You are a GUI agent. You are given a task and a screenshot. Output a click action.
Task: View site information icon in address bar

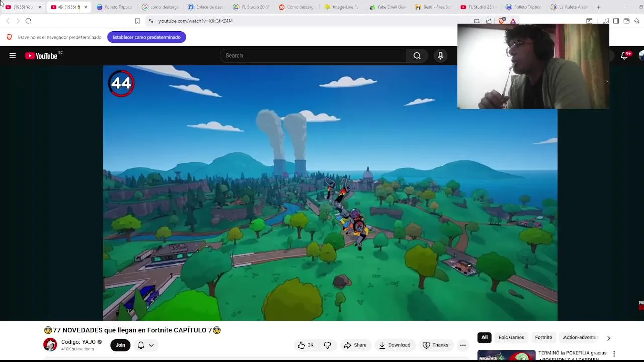151,21
